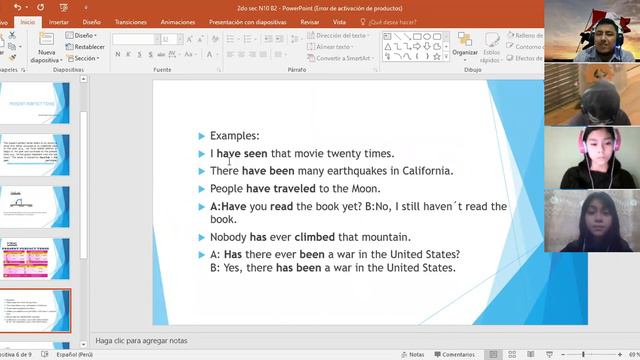Toggle strikethrough (abc) formatting
Screen dimensions: 640x360
161,54
